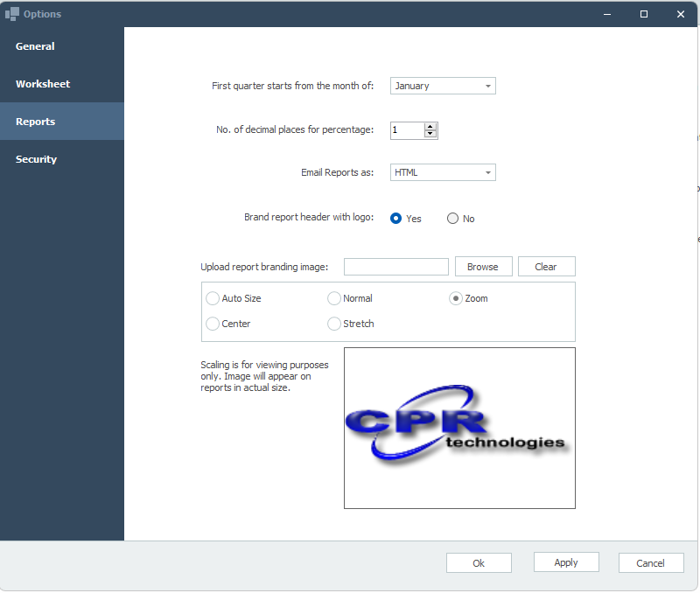Image resolution: width=700 pixels, height=593 pixels.
Task: Click Clear to remove branding image
Action: [x=546, y=267]
